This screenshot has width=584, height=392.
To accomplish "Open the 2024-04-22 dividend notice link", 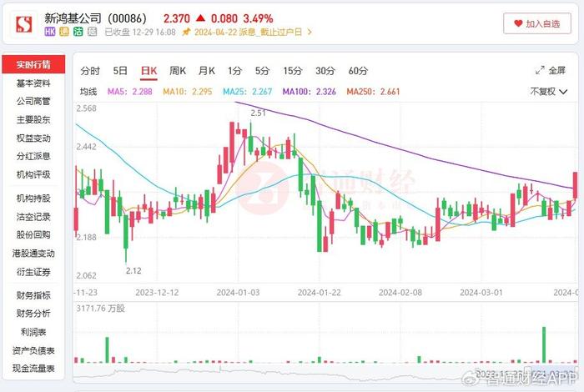I will [248, 32].
